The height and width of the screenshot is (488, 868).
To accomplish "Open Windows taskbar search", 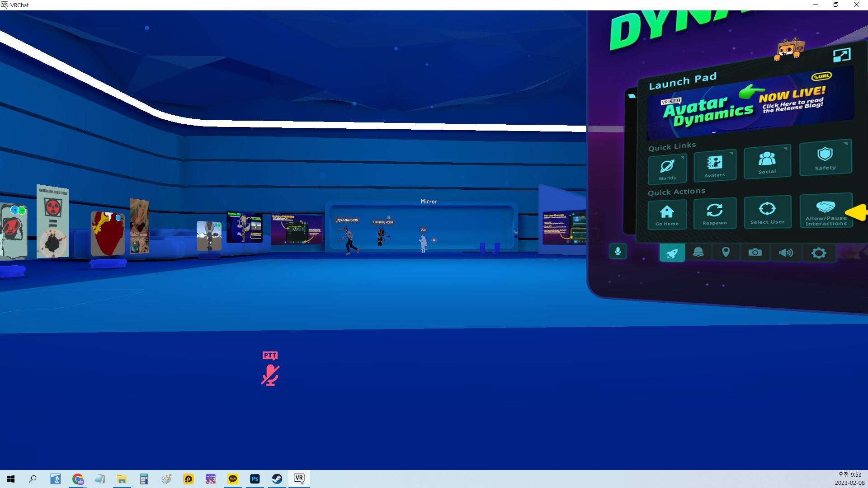I will click(33, 479).
